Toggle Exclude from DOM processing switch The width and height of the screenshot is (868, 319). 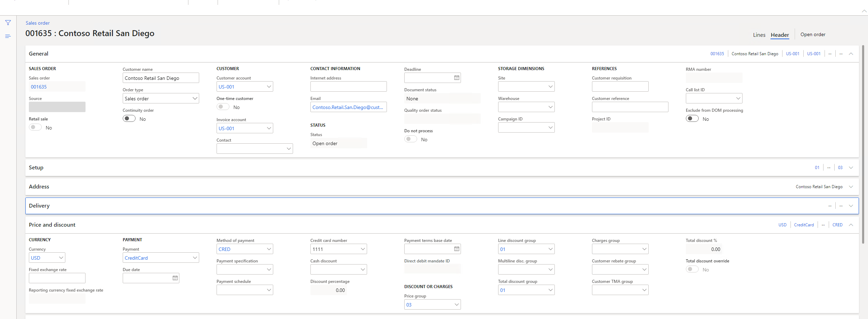692,119
